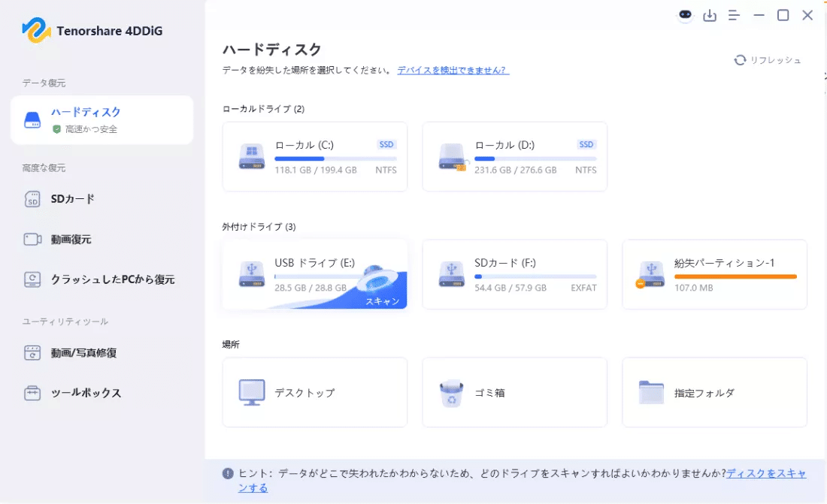Viewport: 827px width, 504px height.
Task: Select the ローカル (D:) drive card
Action: click(x=514, y=156)
